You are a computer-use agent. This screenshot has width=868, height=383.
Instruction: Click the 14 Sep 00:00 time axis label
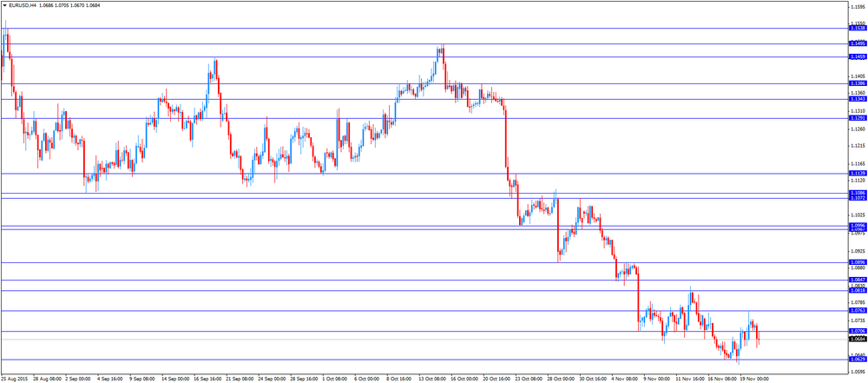click(x=174, y=380)
